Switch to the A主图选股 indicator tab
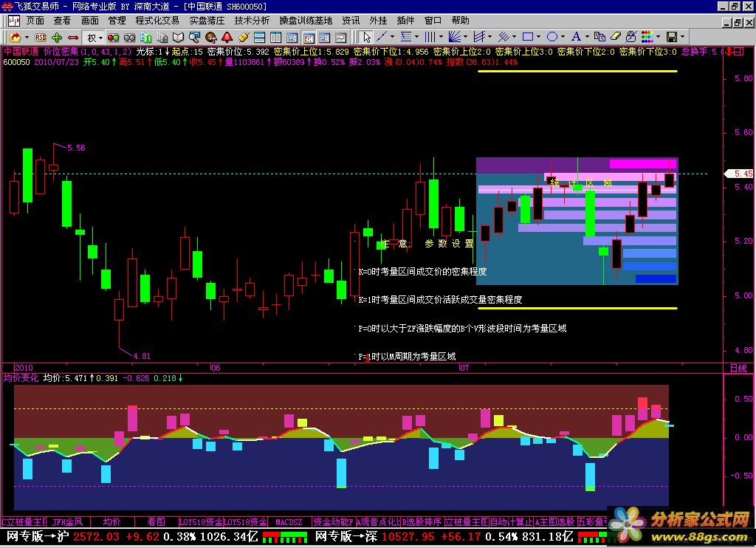Image resolution: width=756 pixels, height=548 pixels. 554,522
